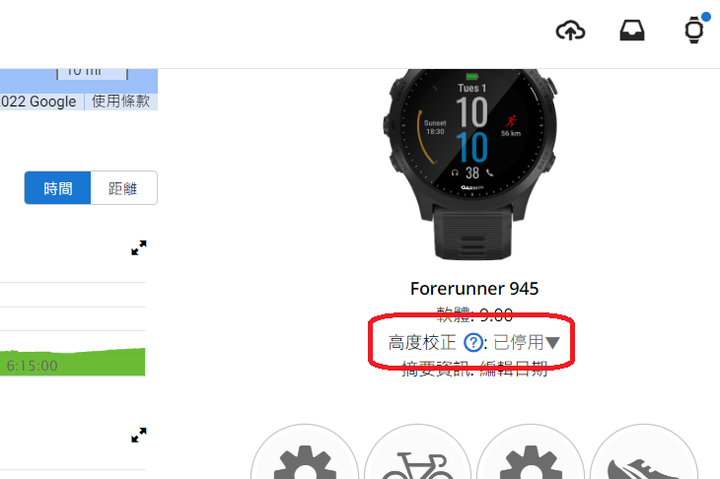Click the first gear circle icon
The width and height of the screenshot is (720, 479).
click(304, 452)
